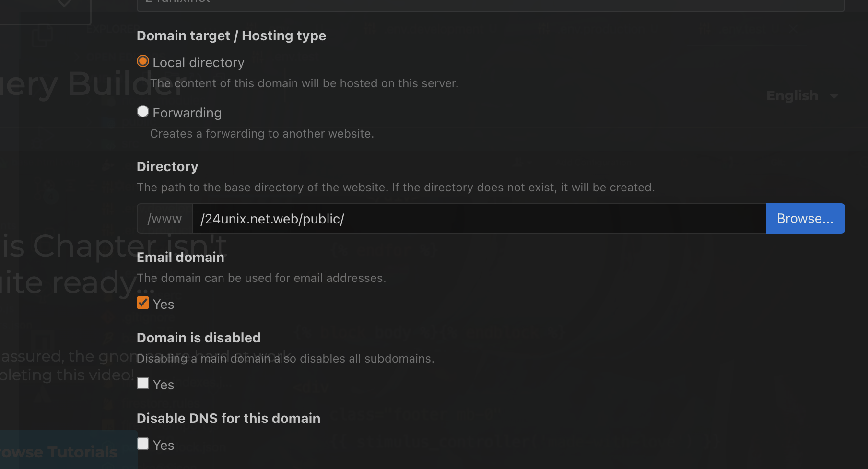Select the Local directory radio button
The height and width of the screenshot is (469, 868).
coord(143,61)
